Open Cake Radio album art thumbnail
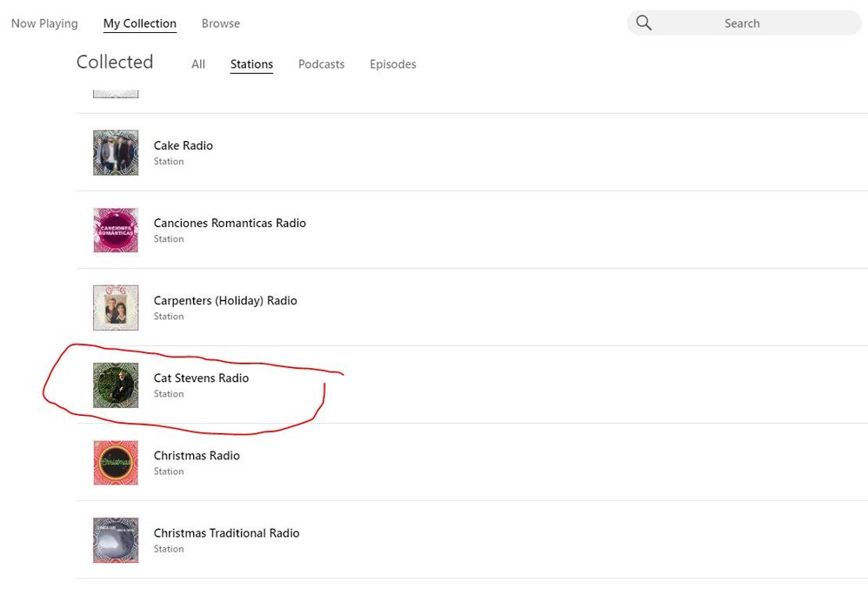Image resolution: width=868 pixels, height=589 pixels. click(x=116, y=153)
